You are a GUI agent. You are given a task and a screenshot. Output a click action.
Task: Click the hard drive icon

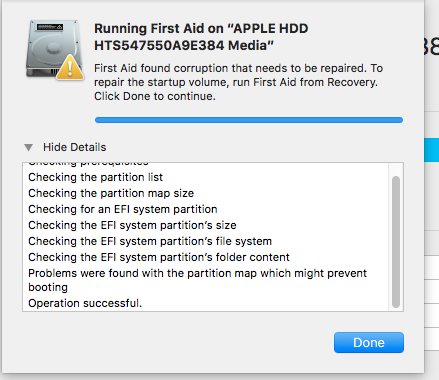53,48
